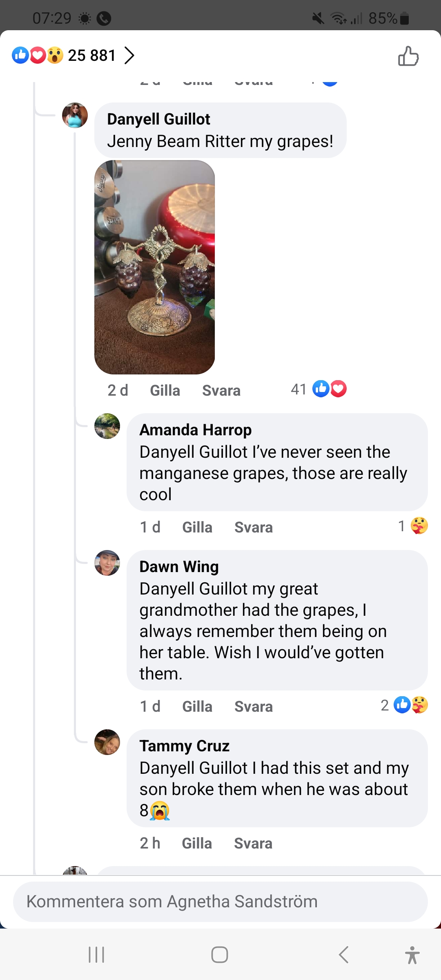Viewport: 441px width, 980px height.
Task: Tap the thumbs-up like icon top right
Action: [408, 56]
